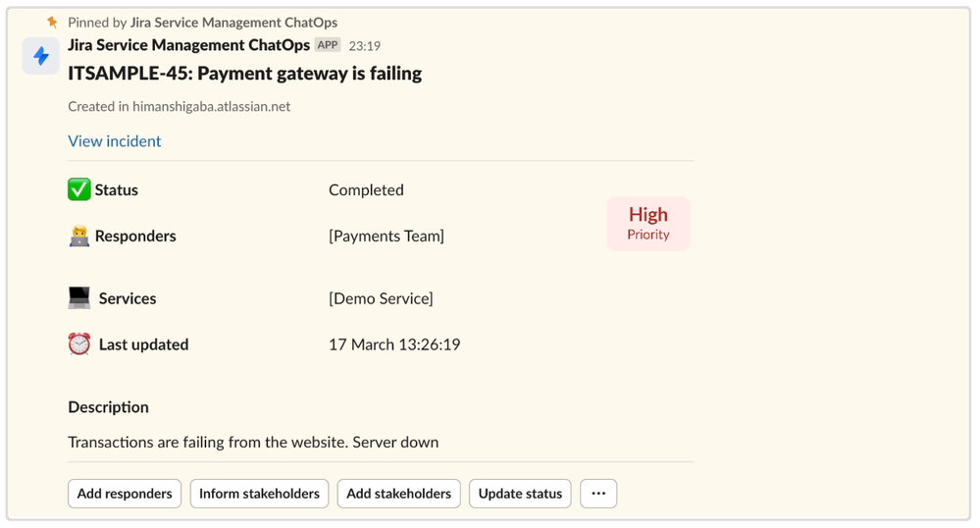Click the Add stakeholders button
The height and width of the screenshot is (528, 980).
click(x=398, y=494)
